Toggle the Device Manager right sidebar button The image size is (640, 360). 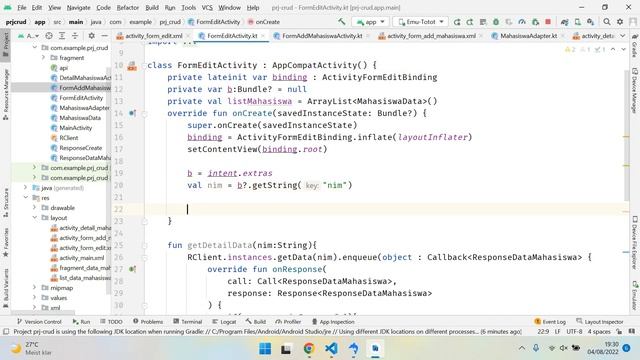tap(635, 91)
